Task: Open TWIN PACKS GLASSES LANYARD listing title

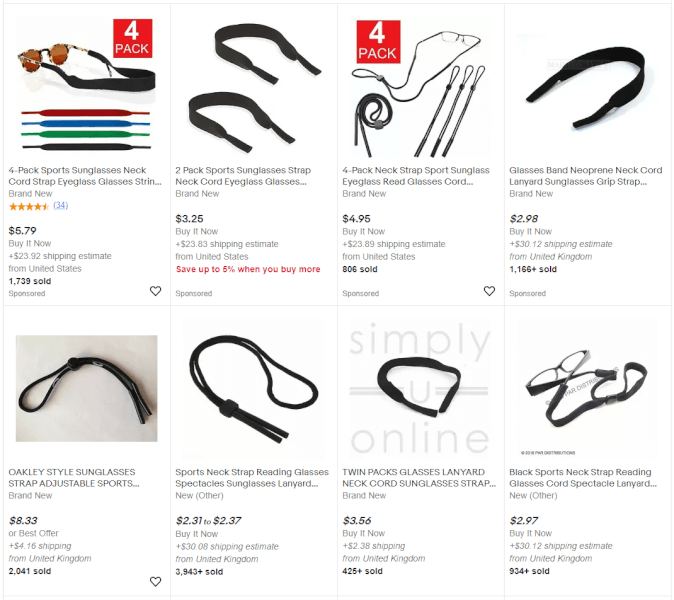Action: (x=419, y=478)
